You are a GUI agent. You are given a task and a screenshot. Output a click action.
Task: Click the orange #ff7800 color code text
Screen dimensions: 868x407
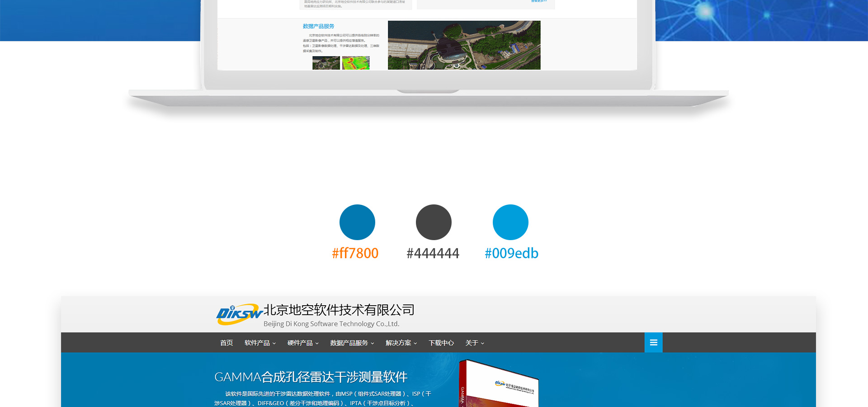(x=355, y=253)
